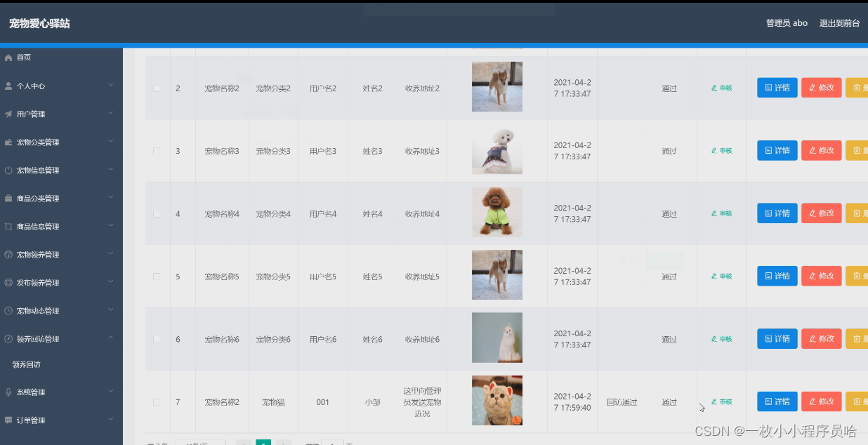Click 修改 for row 5
The height and width of the screenshot is (445, 868).
click(822, 276)
